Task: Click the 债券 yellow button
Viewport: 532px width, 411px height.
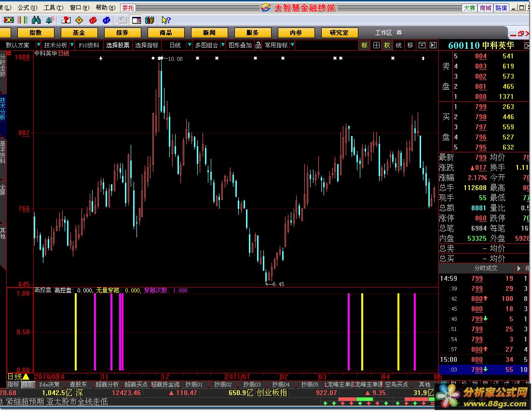Action: point(122,33)
